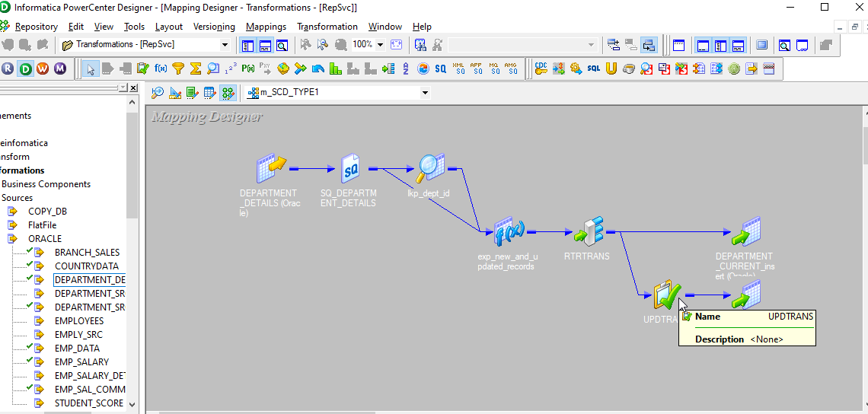This screenshot has width=868, height=414.
Task: Open the Mappings menu
Action: [x=266, y=27]
